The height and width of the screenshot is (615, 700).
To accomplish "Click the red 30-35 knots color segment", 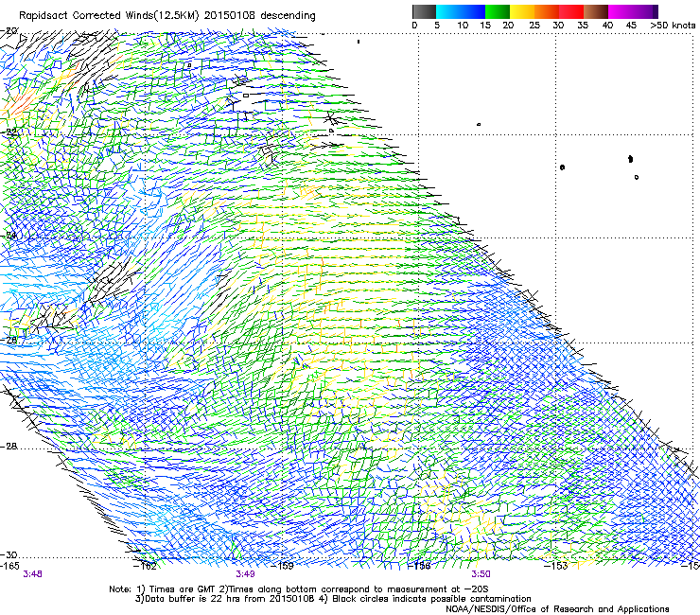I will 571,11.
